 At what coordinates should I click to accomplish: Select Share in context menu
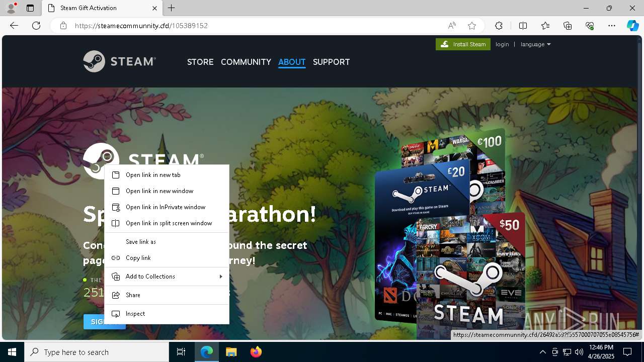[167, 295]
